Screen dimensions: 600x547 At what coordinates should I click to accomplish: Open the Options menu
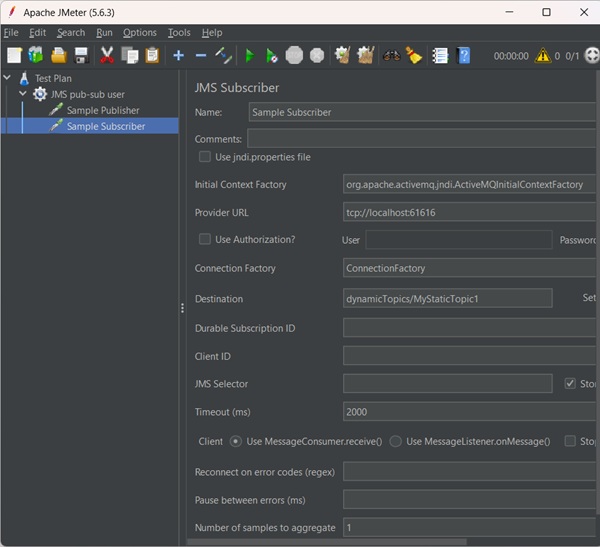tap(140, 32)
